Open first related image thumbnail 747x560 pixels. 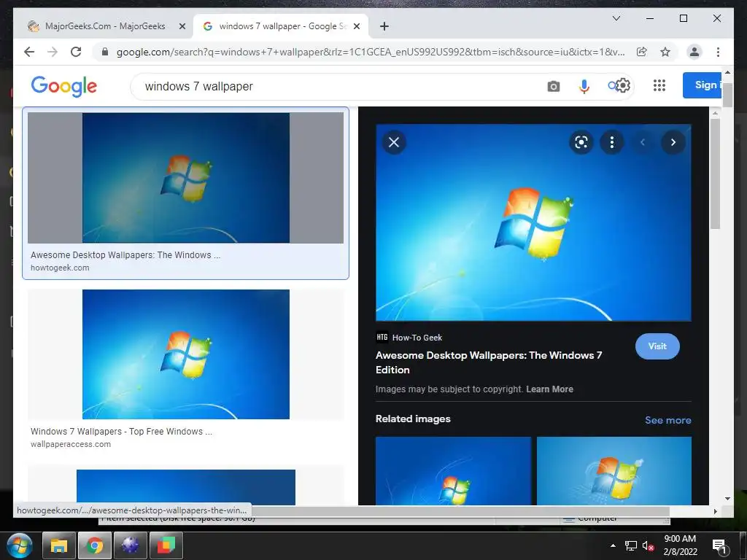pos(453,470)
